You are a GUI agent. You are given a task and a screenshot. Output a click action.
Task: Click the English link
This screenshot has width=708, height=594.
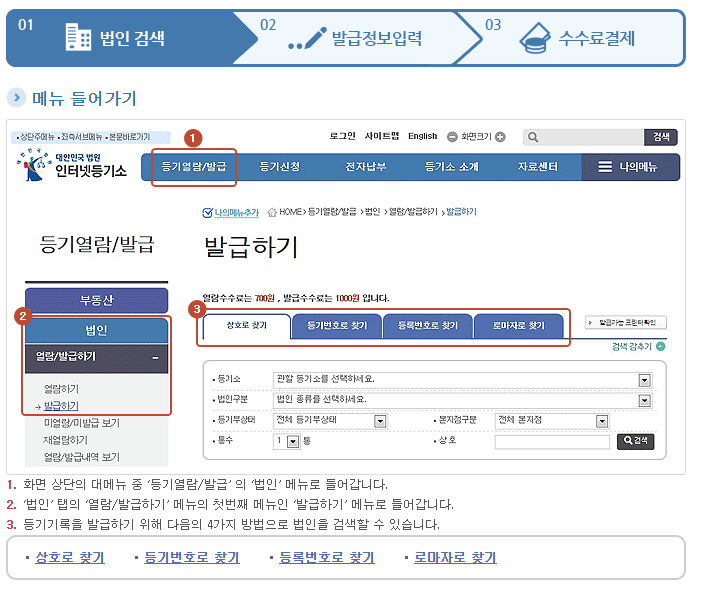click(423, 136)
